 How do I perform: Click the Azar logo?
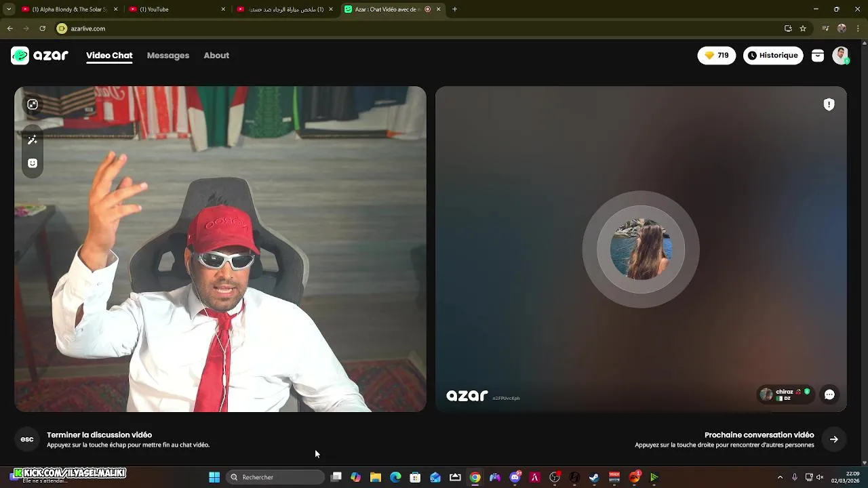(x=39, y=56)
